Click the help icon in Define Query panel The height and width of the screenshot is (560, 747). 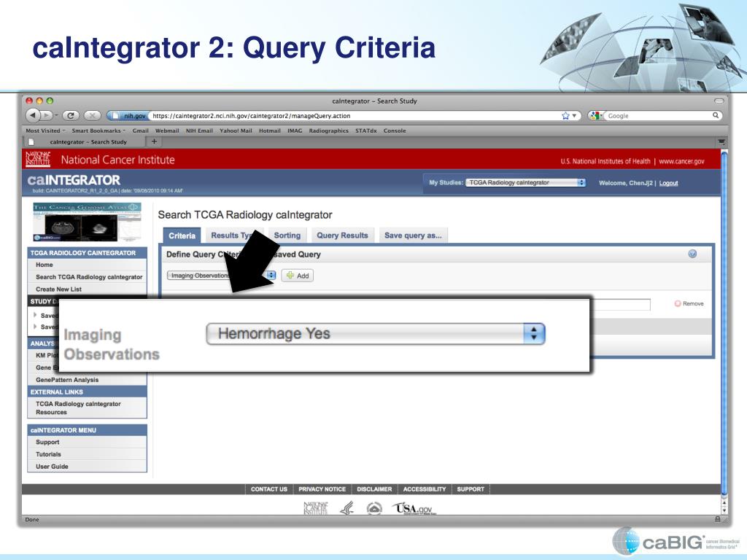pos(692,254)
